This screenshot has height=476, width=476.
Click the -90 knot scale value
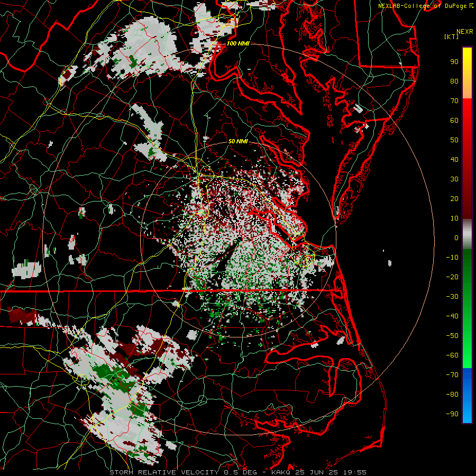[452, 414]
